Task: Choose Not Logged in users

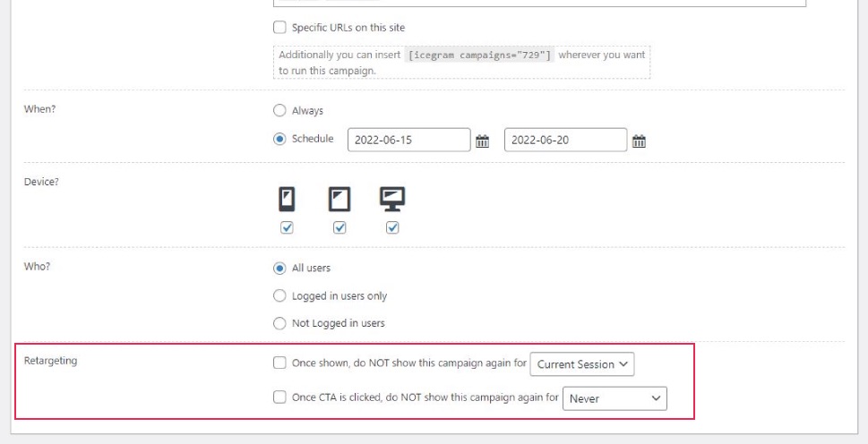Action: 280,323
